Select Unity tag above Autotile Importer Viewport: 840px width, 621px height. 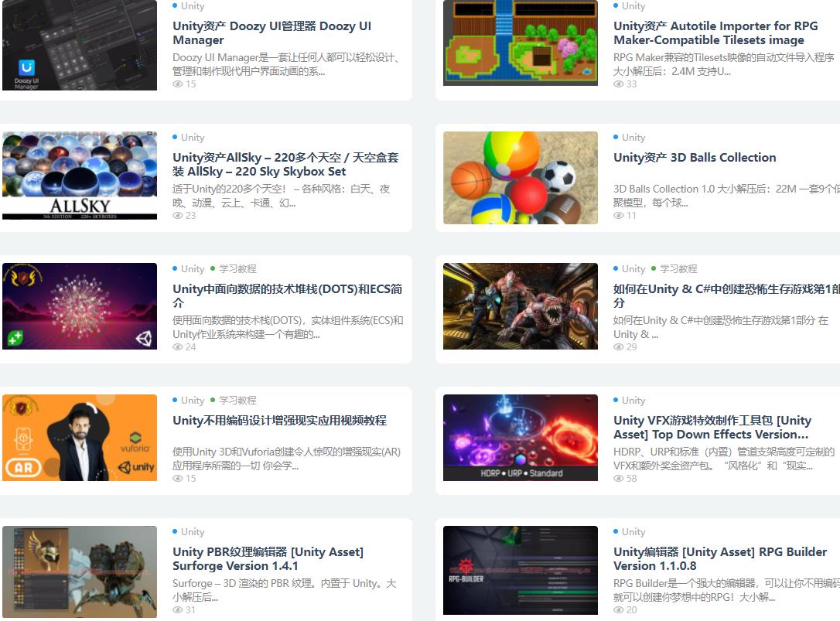tap(633, 6)
